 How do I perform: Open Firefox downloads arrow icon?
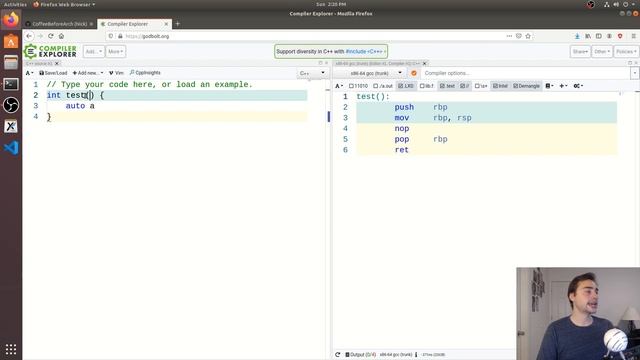point(577,36)
